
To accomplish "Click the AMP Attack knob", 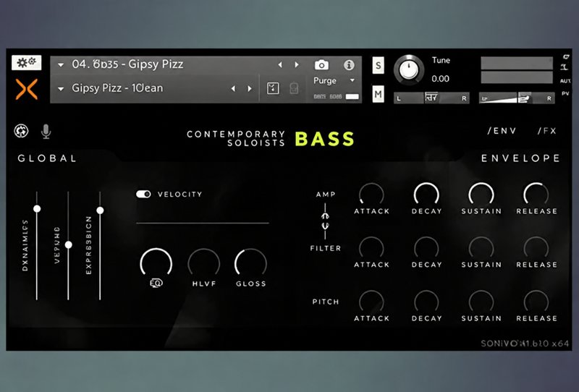I will pyautogui.click(x=371, y=194).
